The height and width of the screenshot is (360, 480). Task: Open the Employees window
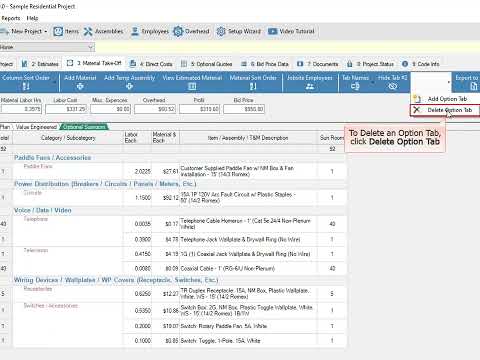click(x=150, y=31)
